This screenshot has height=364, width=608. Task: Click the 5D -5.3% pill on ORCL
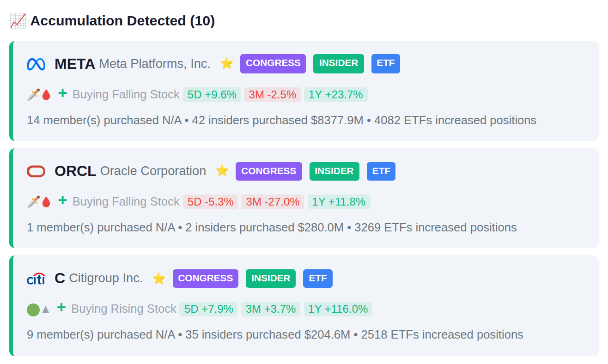tap(211, 202)
